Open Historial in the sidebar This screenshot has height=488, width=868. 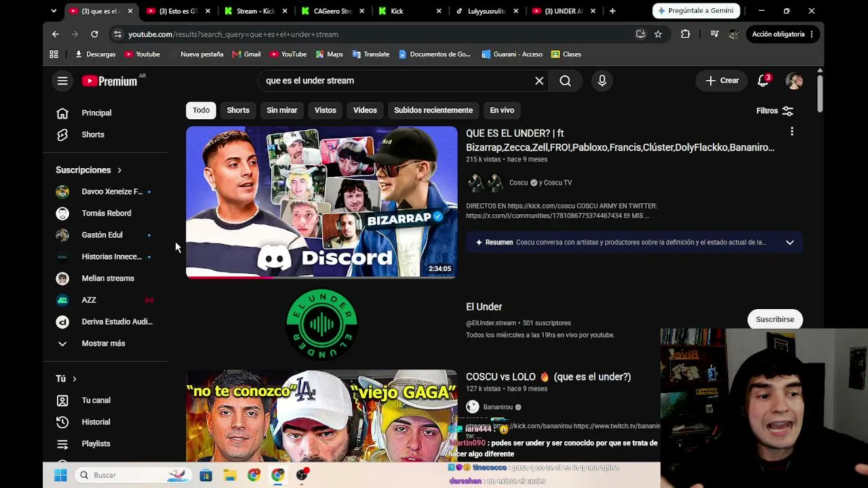(96, 422)
